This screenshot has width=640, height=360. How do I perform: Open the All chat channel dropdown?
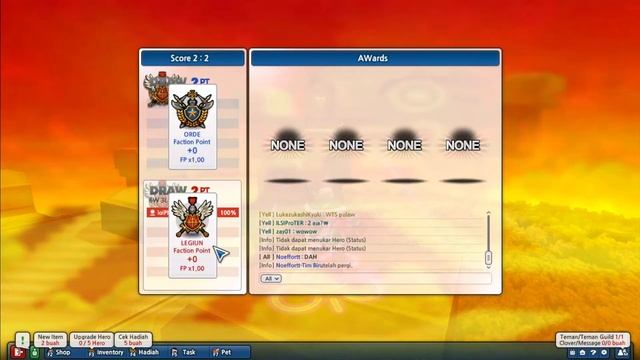[x=271, y=278]
